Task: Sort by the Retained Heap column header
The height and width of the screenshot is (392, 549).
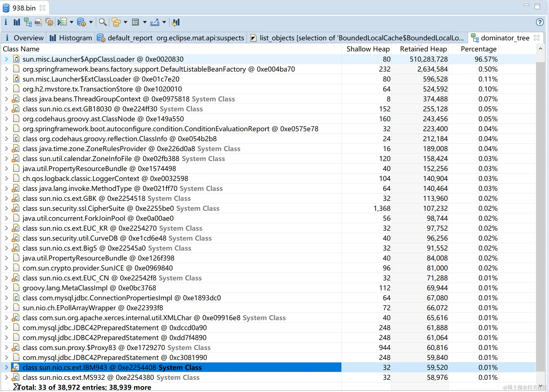Action: (420, 49)
